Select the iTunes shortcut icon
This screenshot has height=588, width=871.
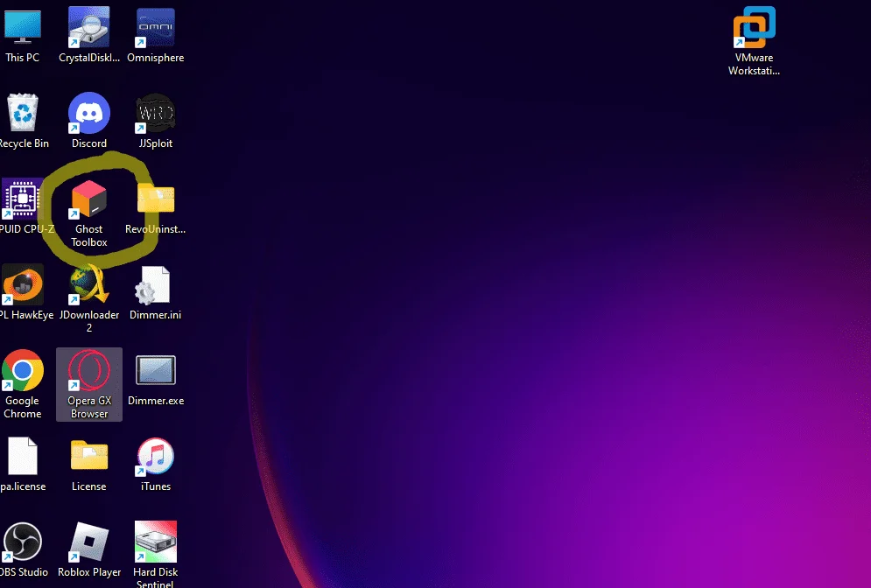tap(156, 457)
